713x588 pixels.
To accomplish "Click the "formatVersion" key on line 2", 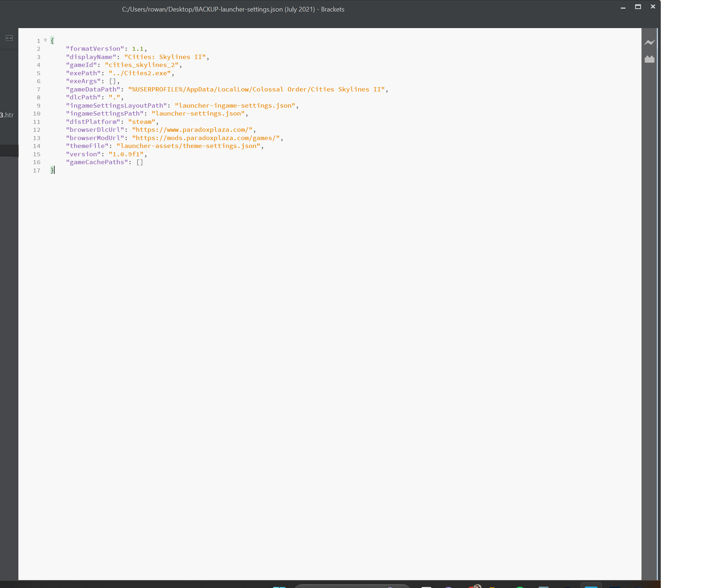I will (95, 49).
